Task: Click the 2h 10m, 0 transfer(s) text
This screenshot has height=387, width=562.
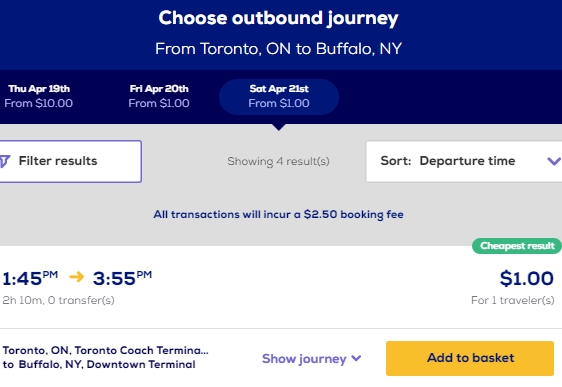Action: pyautogui.click(x=58, y=300)
